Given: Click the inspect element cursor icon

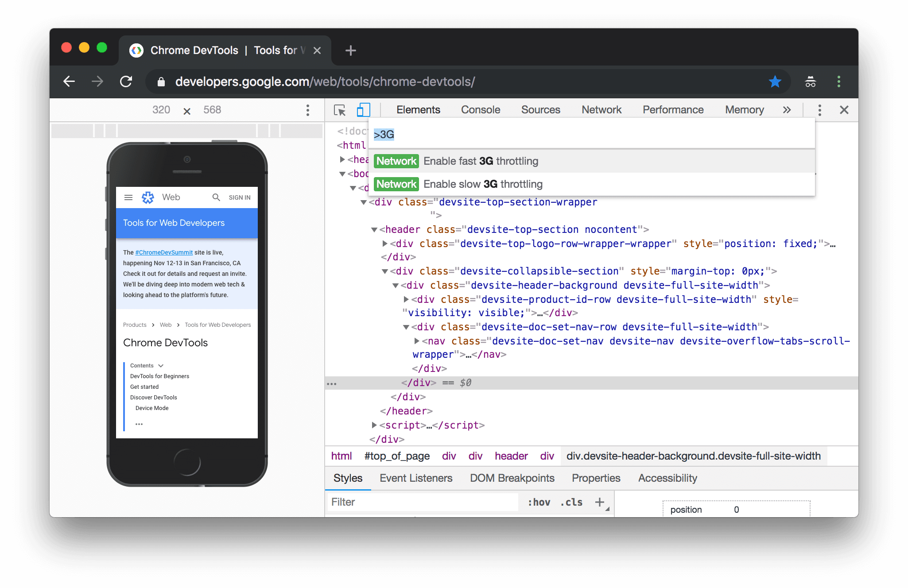Looking at the screenshot, I should (x=339, y=109).
